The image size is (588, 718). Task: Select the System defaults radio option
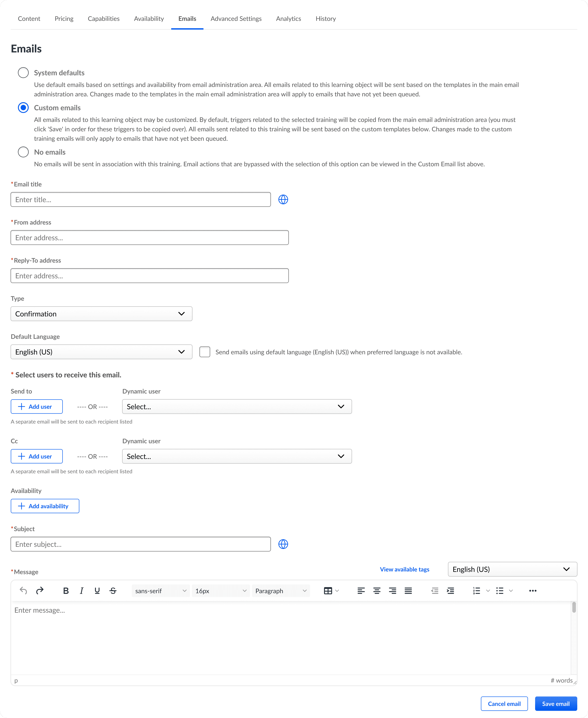23,72
